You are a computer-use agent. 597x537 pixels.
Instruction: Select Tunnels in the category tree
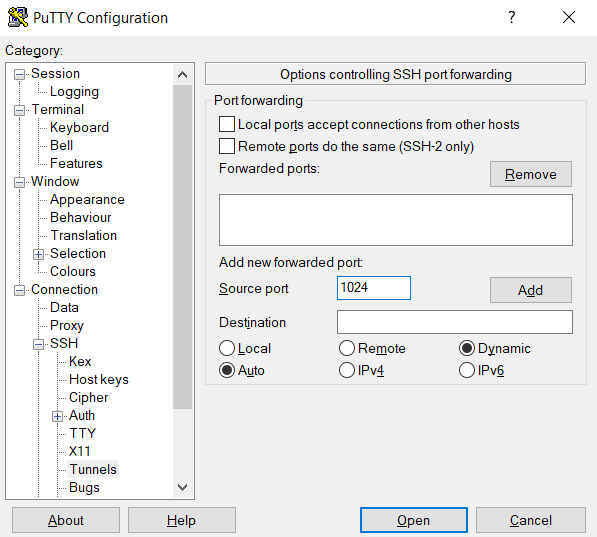pos(93,469)
